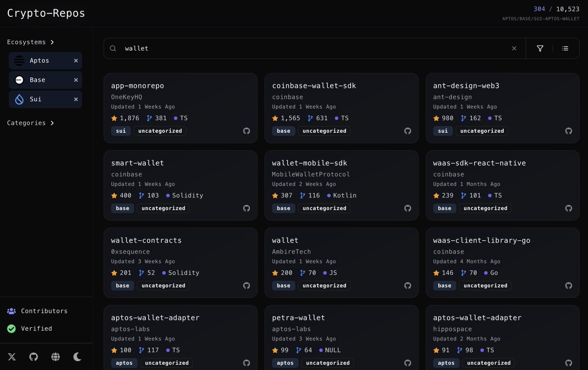Click OneKeyHQ owner name
Image resolution: width=588 pixels, height=370 pixels.
(126, 97)
